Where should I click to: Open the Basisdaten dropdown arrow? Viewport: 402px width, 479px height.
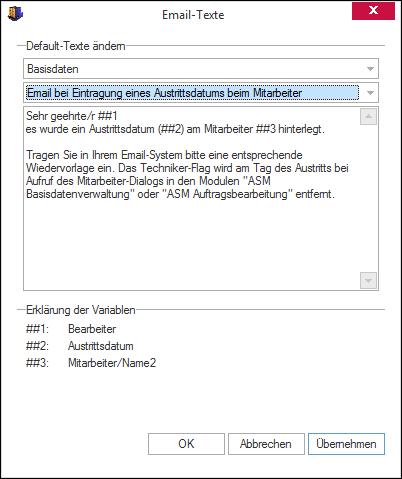tap(370, 69)
